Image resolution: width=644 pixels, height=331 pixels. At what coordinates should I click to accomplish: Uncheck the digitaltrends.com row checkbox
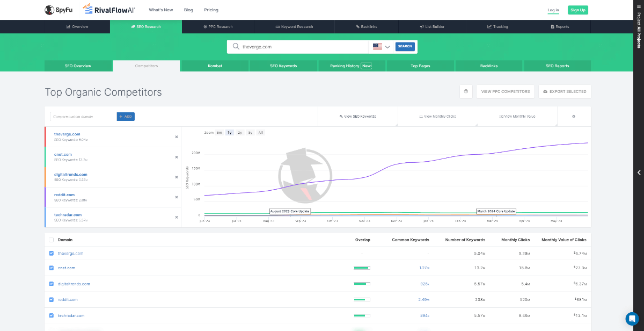coord(52,284)
